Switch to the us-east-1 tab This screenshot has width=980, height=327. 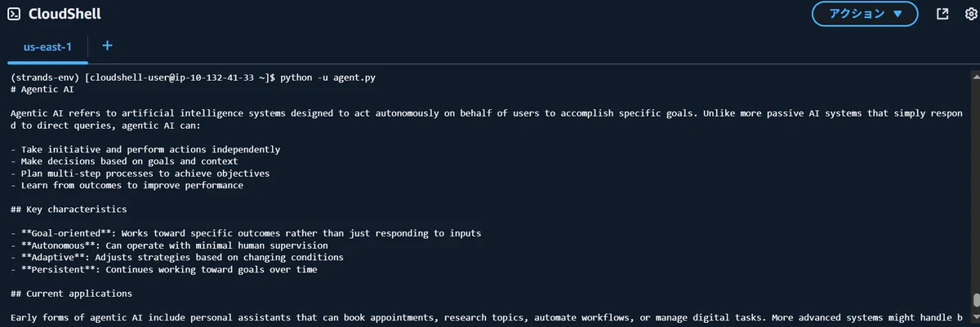click(x=47, y=47)
